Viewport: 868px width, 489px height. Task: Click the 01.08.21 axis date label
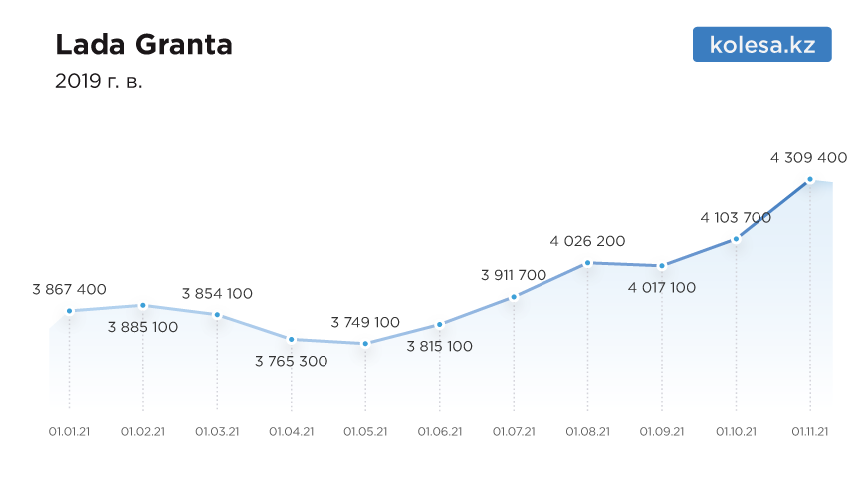pyautogui.click(x=588, y=432)
